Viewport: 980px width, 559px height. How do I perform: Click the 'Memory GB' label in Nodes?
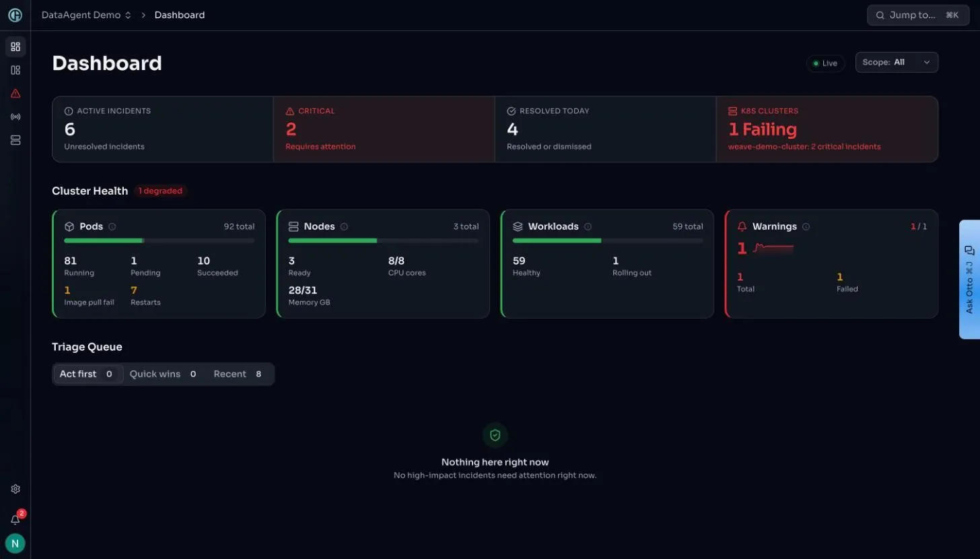pyautogui.click(x=309, y=302)
